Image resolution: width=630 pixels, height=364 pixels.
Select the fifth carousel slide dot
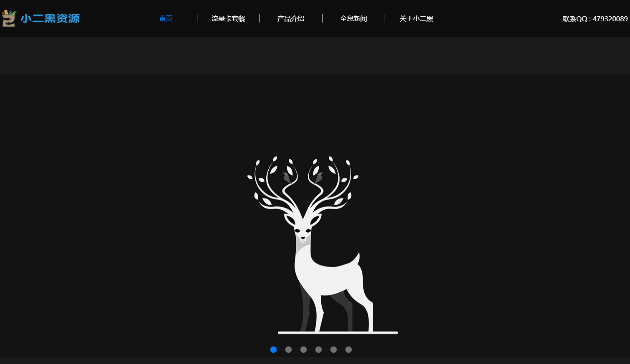click(x=333, y=349)
